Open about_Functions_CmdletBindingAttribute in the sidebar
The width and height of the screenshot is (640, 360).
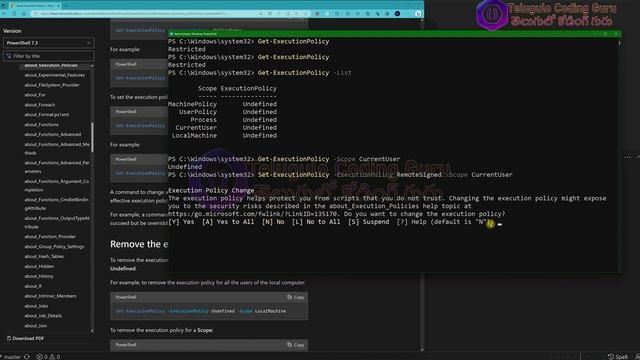[57, 204]
